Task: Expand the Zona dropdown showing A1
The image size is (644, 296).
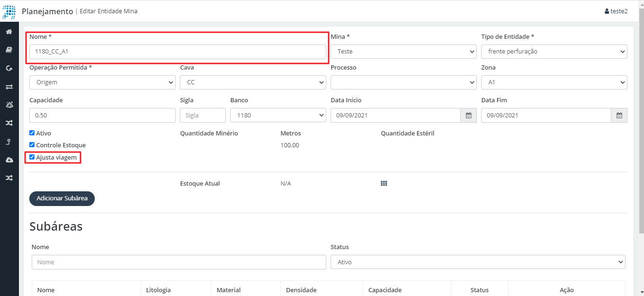Action: (554, 82)
